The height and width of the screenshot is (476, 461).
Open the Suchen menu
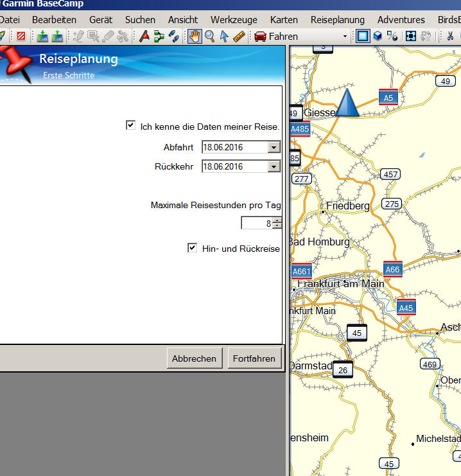click(x=140, y=20)
